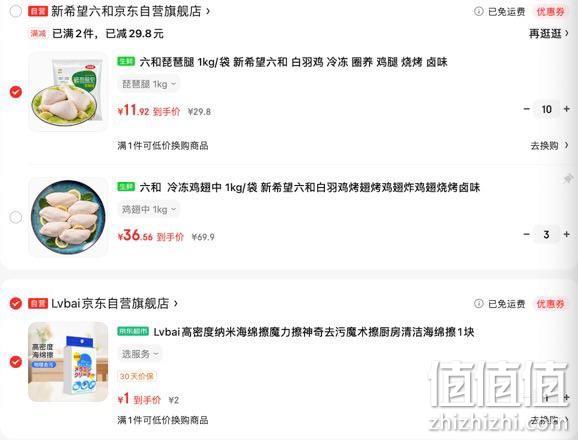Screen dimensions: 578x440
Task: Uncheck the Lvbai store checkbox
Action: [15, 304]
